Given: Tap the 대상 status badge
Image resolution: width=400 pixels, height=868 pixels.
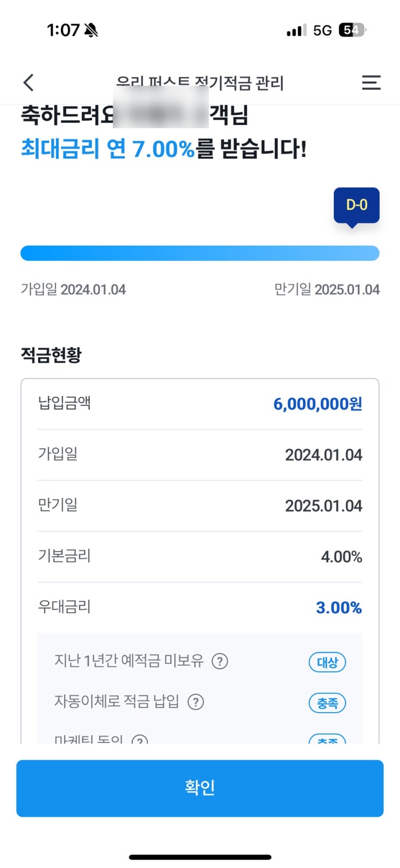Looking at the screenshot, I should point(327,662).
